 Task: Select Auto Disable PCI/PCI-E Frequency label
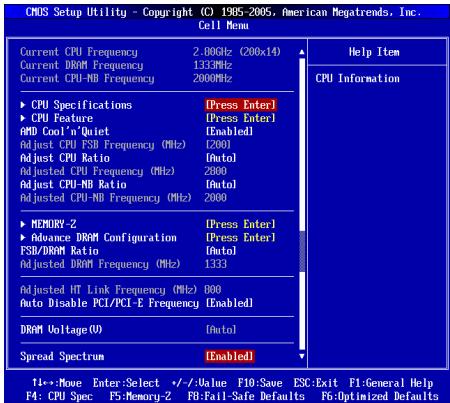tap(109, 303)
